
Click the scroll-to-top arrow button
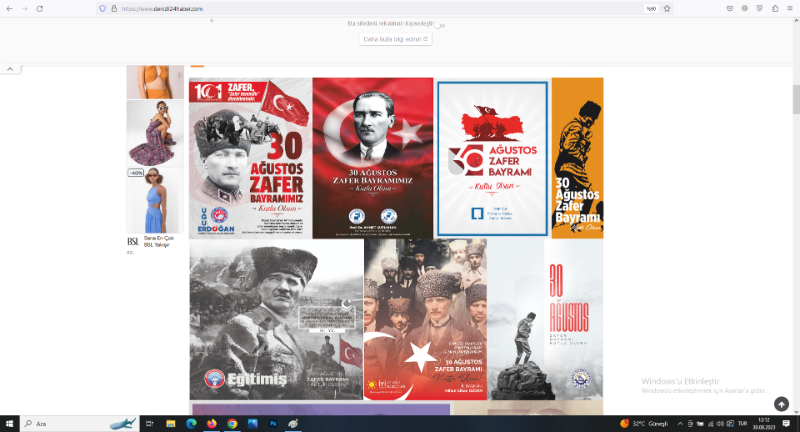coord(781,404)
